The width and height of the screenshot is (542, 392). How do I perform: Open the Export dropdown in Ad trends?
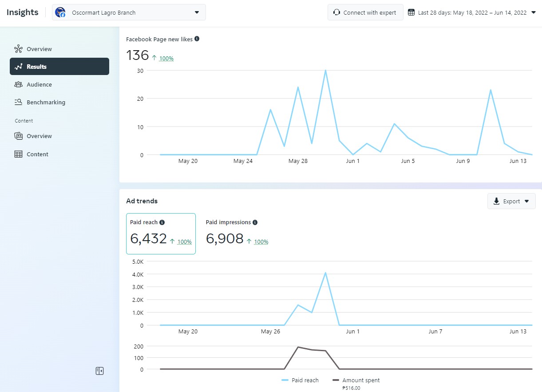(511, 201)
